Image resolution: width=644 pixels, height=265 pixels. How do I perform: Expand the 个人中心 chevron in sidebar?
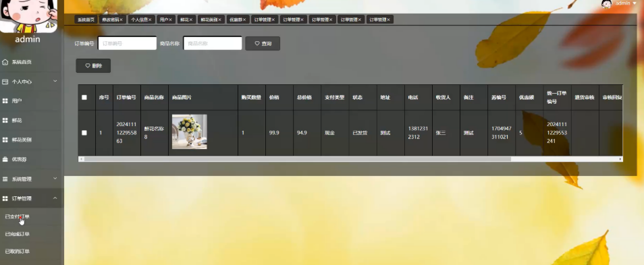tap(55, 81)
